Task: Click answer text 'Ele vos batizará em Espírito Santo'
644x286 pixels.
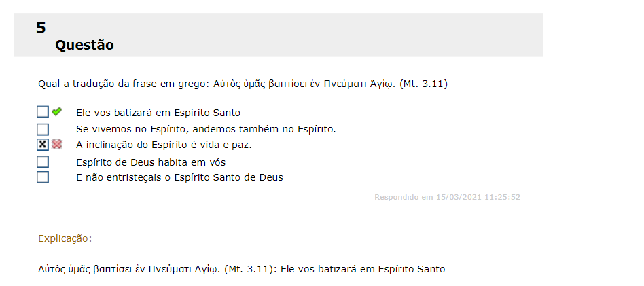Action: click(x=158, y=113)
